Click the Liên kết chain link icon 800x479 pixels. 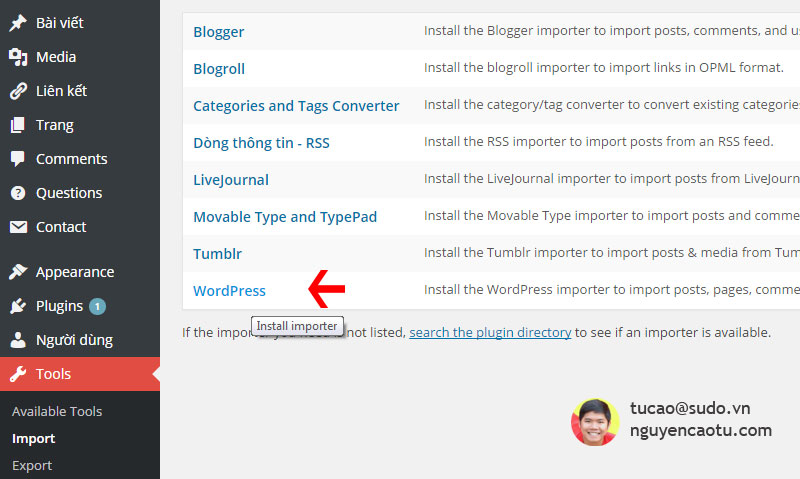(18, 91)
